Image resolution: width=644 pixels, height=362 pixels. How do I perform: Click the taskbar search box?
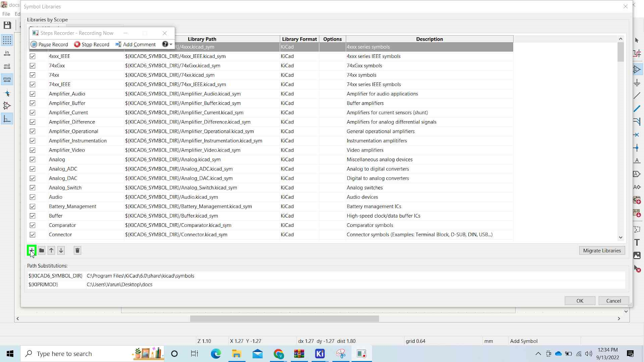(x=92, y=354)
